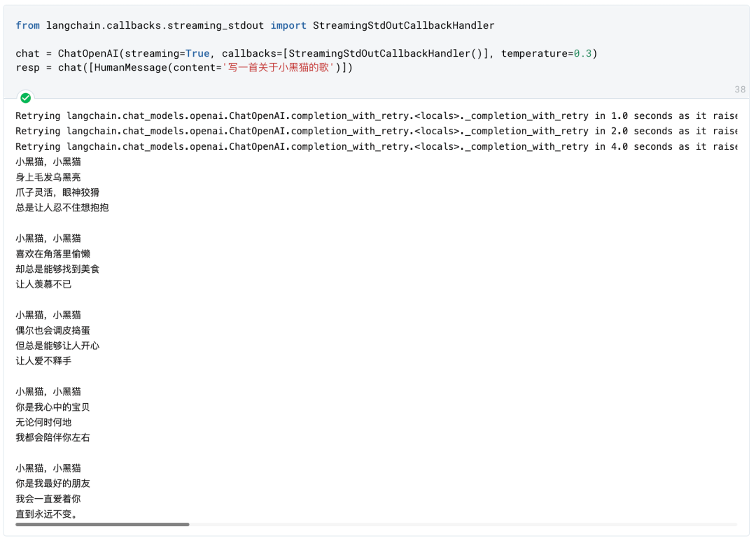Screen dimensions: 756x543
Task: Click the output line '总是让人忍不住想抱抱'
Action: [x=62, y=208]
